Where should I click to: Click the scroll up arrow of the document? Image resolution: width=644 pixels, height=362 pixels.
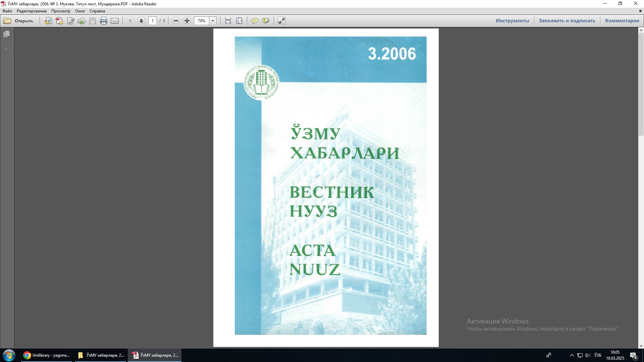coord(641,30)
